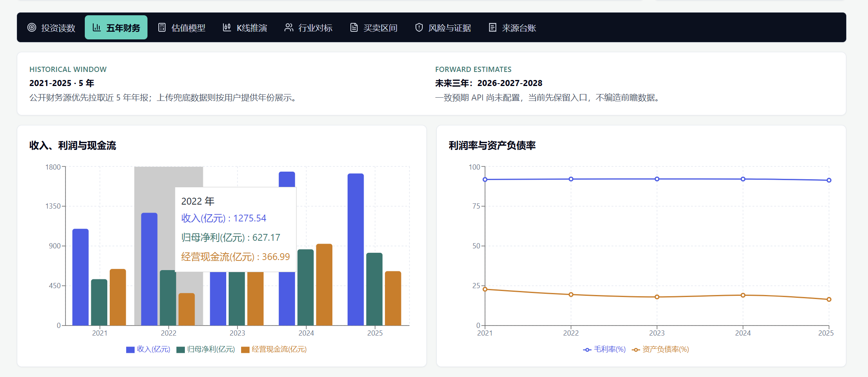This screenshot has height=377, width=868.
Task: Click the people icon beside 行业对标
Action: (289, 27)
